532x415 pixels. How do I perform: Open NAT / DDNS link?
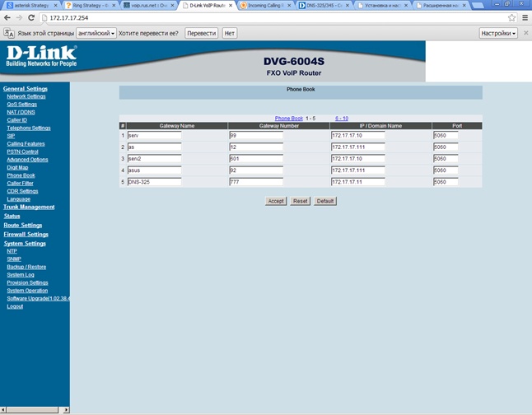click(21, 112)
